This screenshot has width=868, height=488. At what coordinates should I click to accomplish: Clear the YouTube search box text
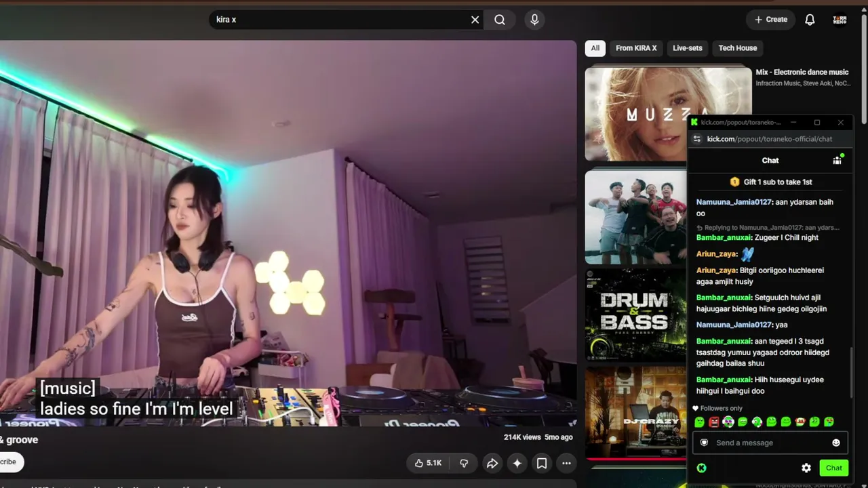click(x=475, y=20)
